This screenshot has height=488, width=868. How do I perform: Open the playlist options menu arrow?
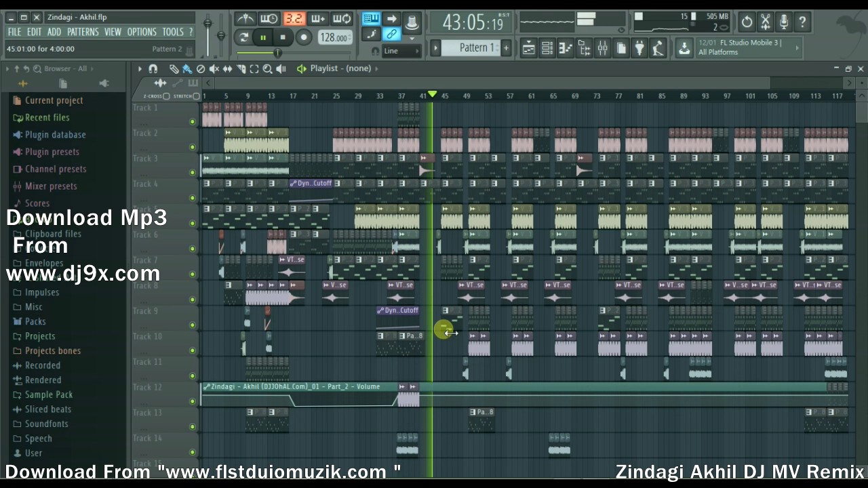pos(140,68)
